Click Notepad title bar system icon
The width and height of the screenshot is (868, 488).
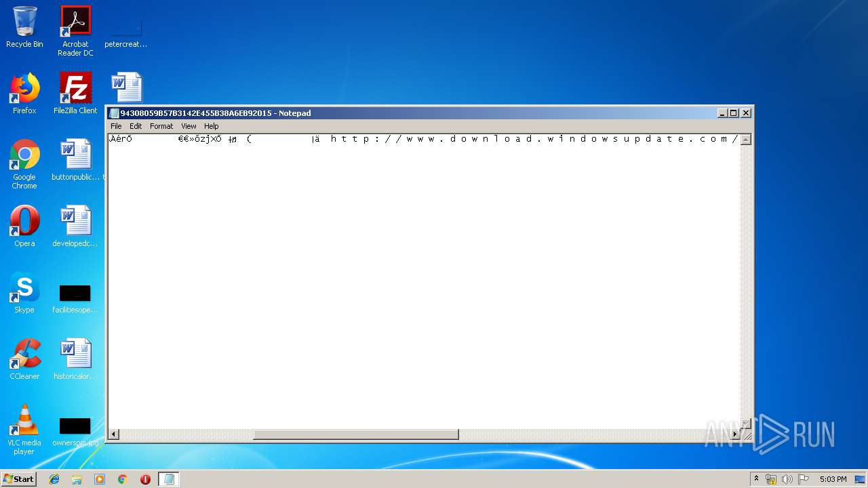tap(115, 113)
